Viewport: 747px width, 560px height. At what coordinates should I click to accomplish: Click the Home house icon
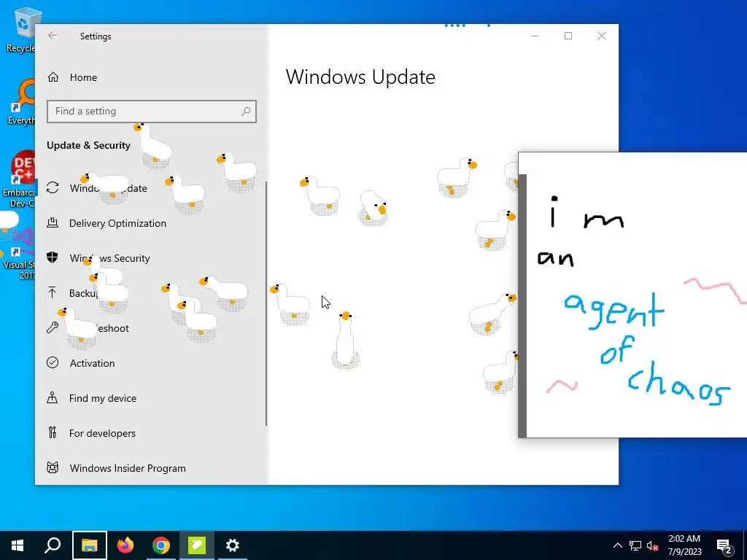(x=53, y=77)
